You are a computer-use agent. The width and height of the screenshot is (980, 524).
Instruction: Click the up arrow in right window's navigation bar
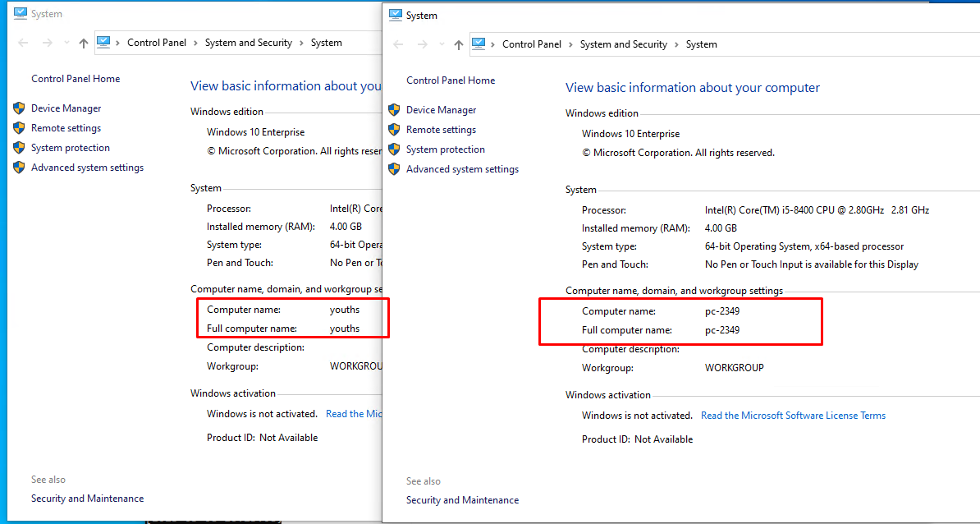click(x=459, y=44)
